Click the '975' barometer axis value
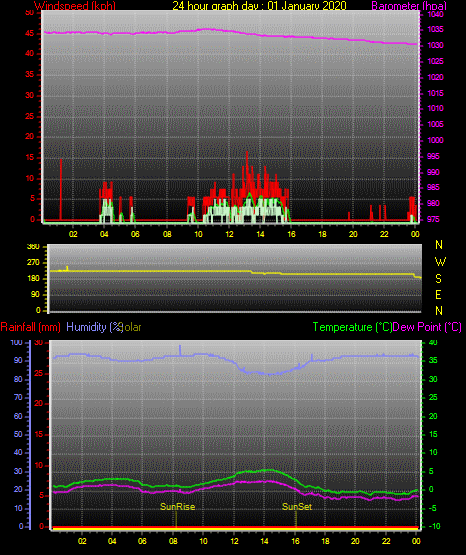 pos(433,219)
